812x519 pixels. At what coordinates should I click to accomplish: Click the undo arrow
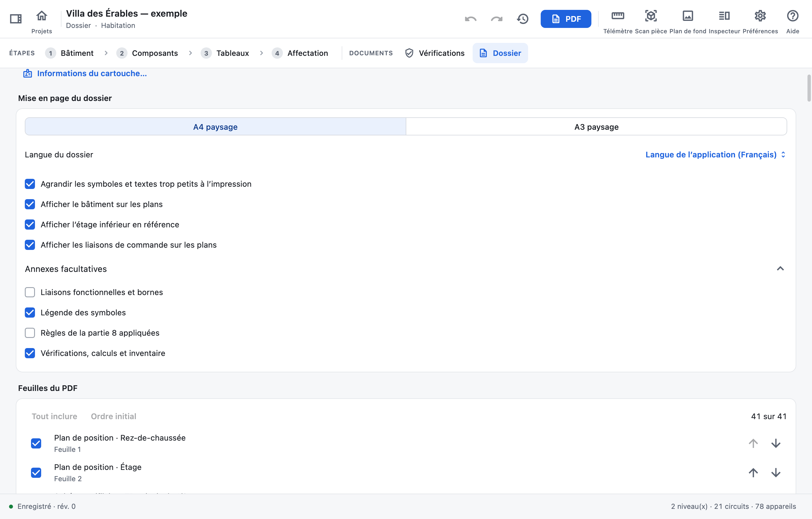coord(470,19)
